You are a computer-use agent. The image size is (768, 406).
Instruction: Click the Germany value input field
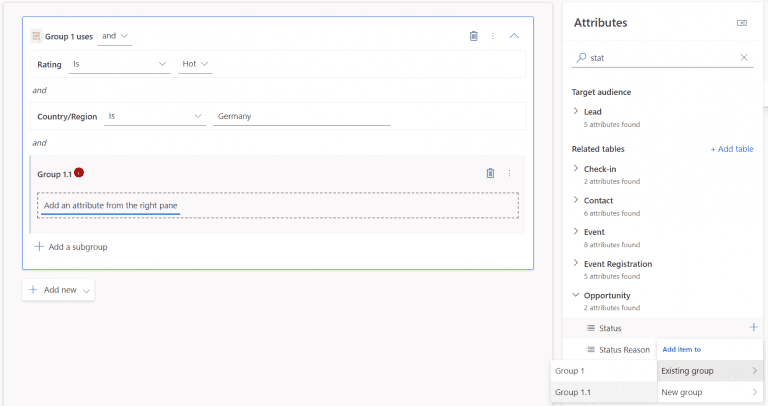coord(302,116)
